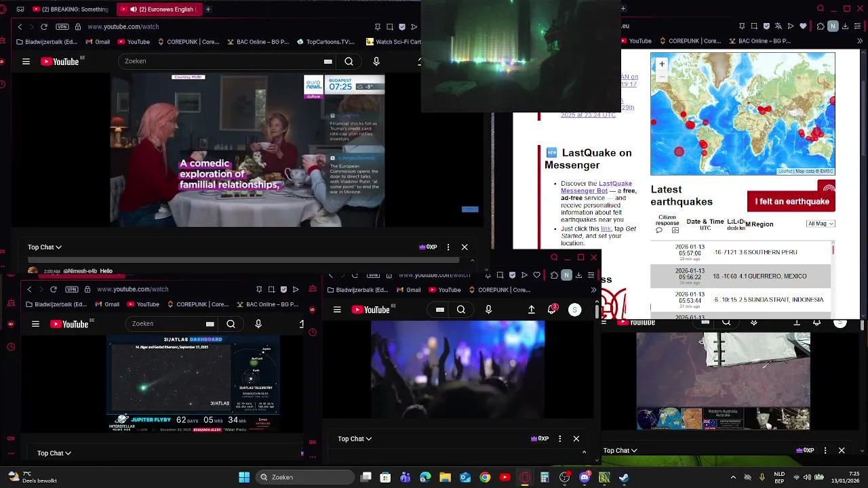This screenshot has height=488, width=868.
Task: Open extensions puzzle icon in earthquake window
Action: pyautogui.click(x=820, y=26)
